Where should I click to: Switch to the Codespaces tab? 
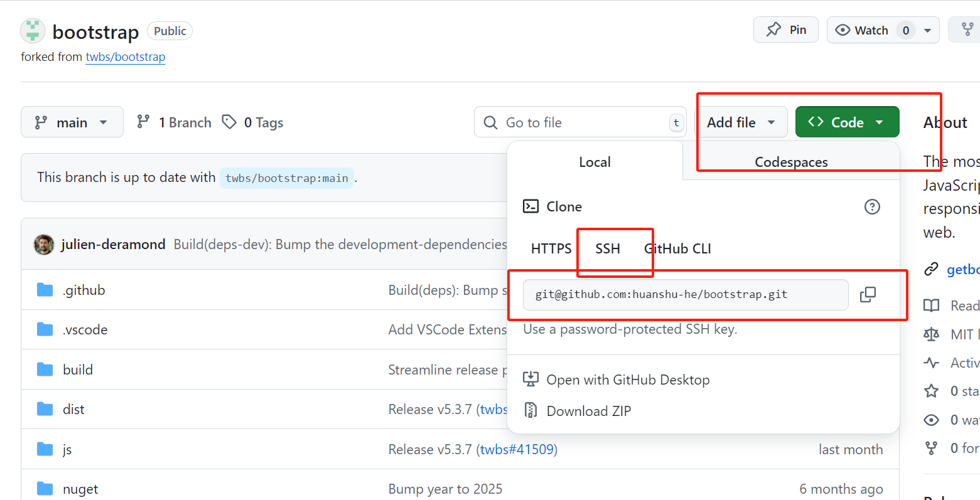[791, 162]
